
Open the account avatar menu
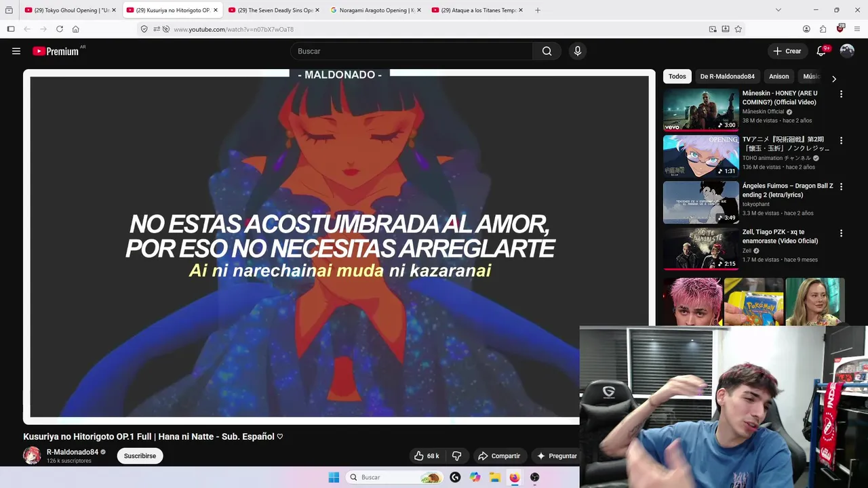point(847,51)
